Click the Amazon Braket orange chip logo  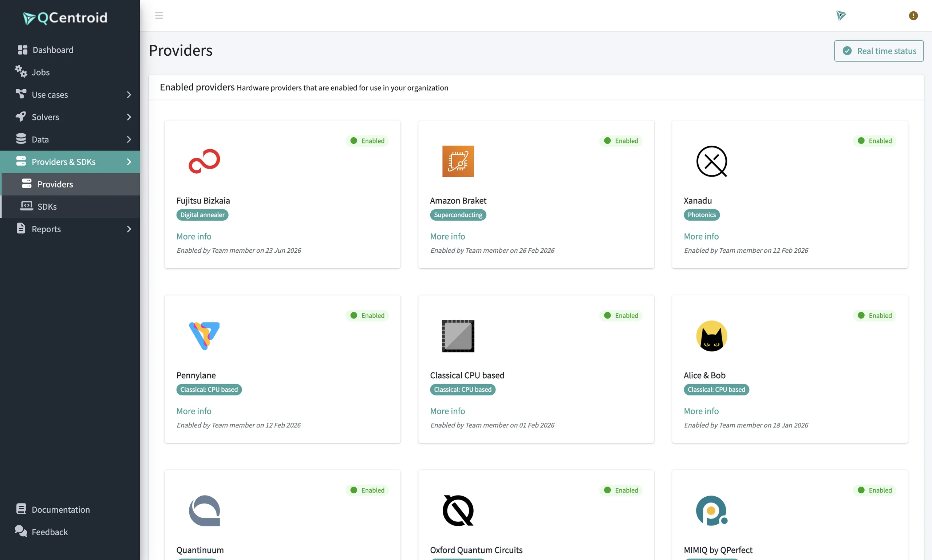click(458, 161)
